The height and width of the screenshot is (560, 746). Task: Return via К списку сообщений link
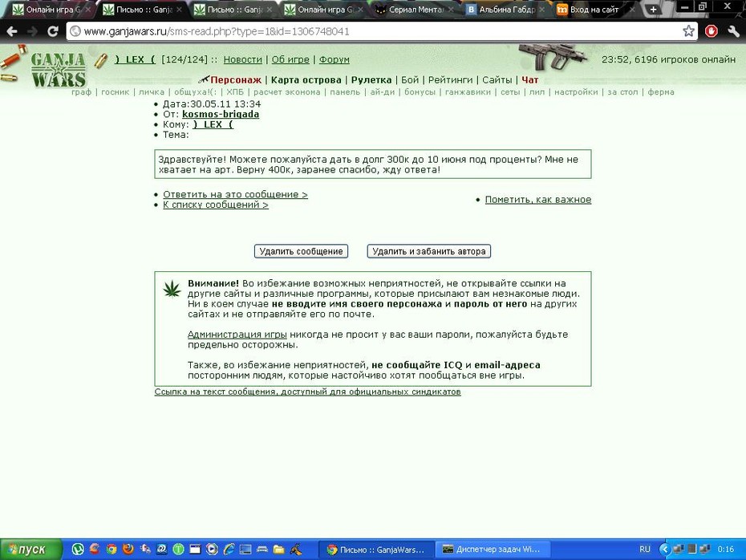(216, 205)
